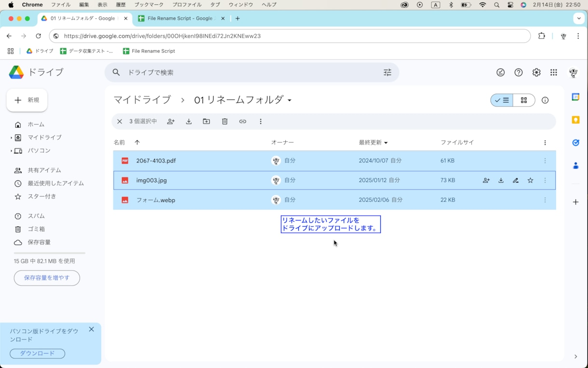Open more actions for 2067-4103.pdf
Viewport: 588px width, 368px height.
[545, 161]
